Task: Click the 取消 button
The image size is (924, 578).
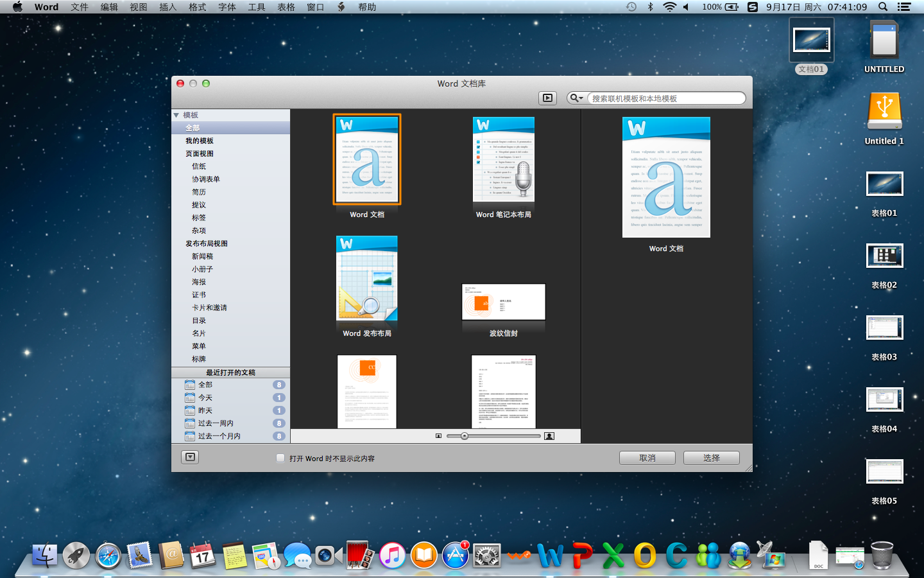Action: (647, 458)
